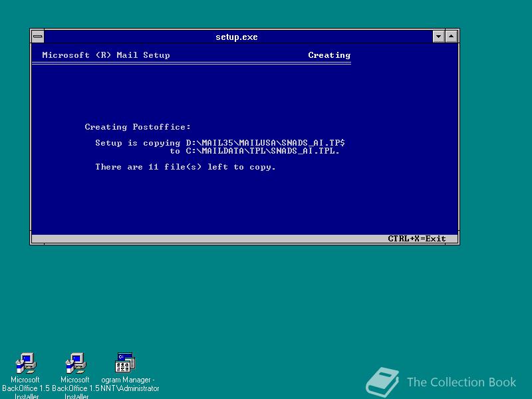This screenshot has width=532, height=399.
Task: Click the 'Creating' status label in header
Action: pyautogui.click(x=329, y=55)
